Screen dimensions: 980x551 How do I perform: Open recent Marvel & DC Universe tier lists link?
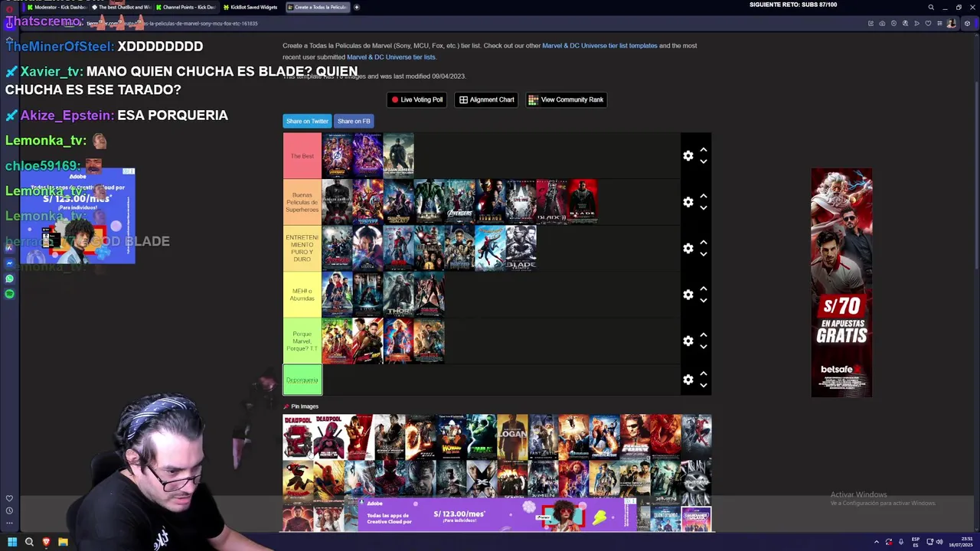pyautogui.click(x=391, y=57)
